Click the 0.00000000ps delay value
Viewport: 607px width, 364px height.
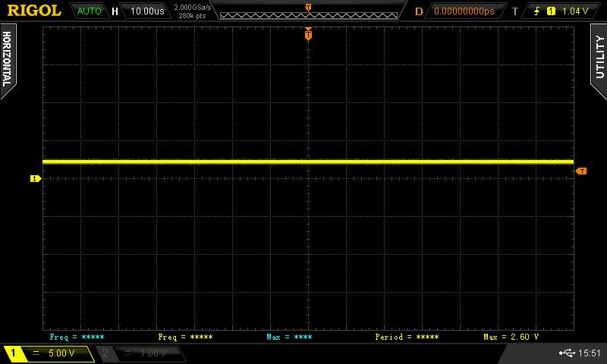tap(464, 11)
